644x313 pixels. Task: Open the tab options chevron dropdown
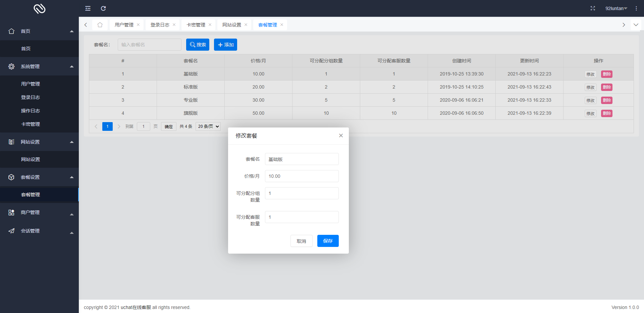(x=636, y=25)
